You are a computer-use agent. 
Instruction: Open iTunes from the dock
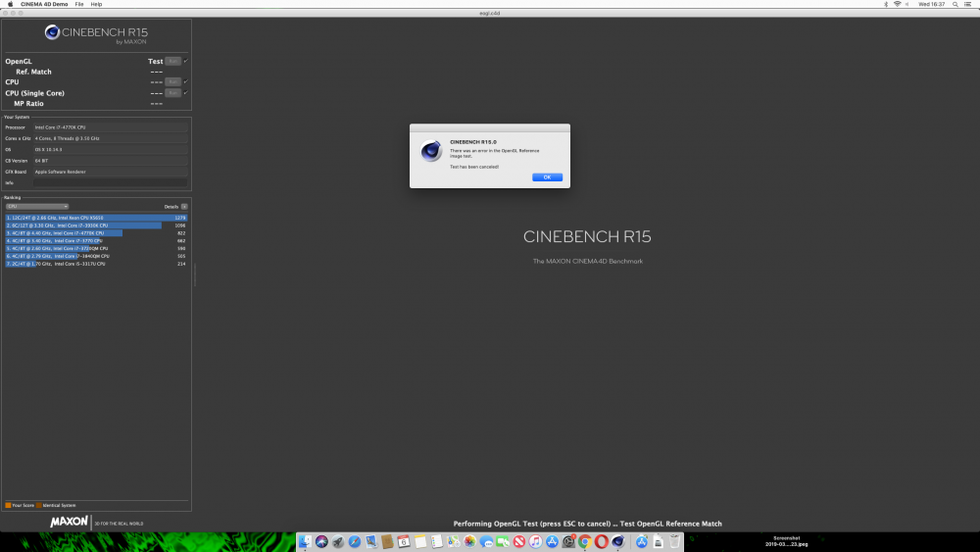[536, 541]
